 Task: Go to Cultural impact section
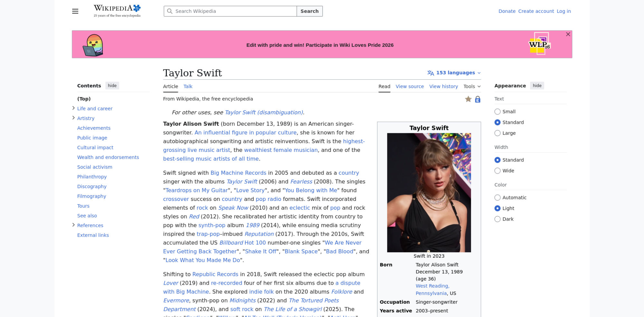(95, 147)
